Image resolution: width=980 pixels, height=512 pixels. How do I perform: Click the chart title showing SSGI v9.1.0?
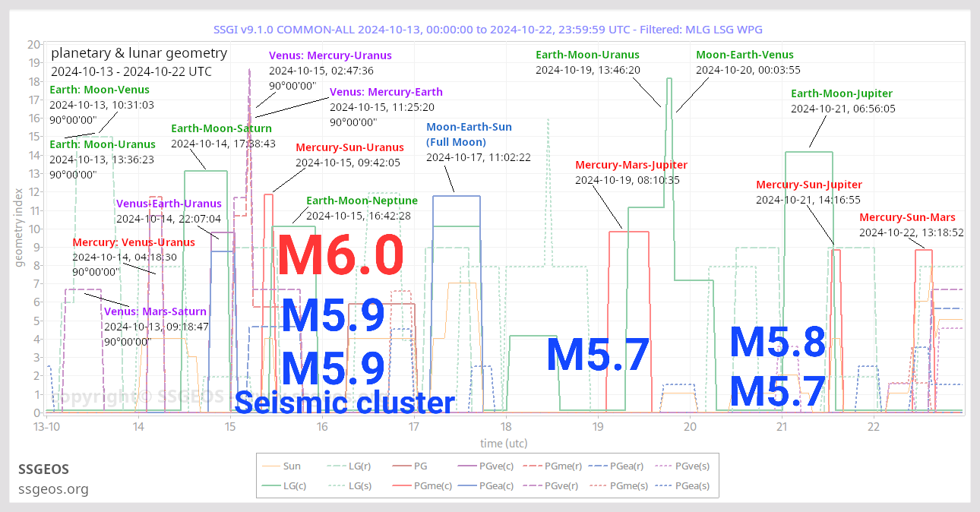(490, 29)
